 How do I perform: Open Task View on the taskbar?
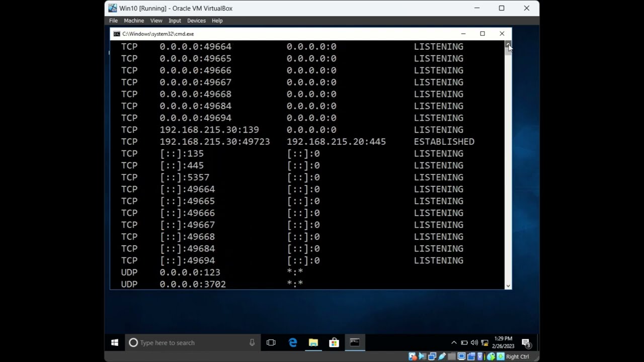(x=271, y=342)
